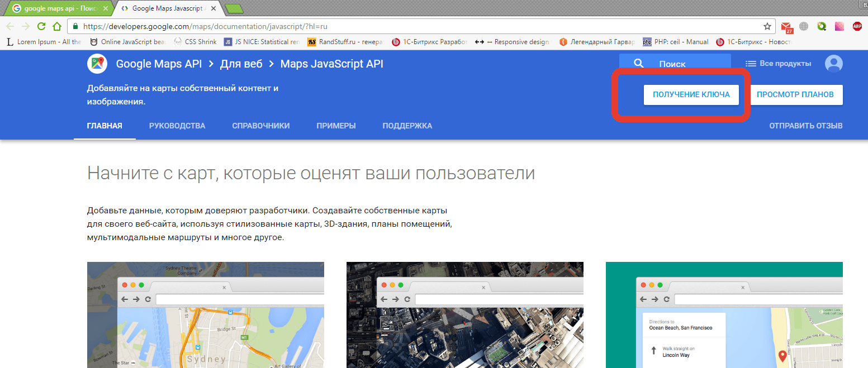Click the forward navigation arrow
The image size is (868, 368).
[x=26, y=26]
